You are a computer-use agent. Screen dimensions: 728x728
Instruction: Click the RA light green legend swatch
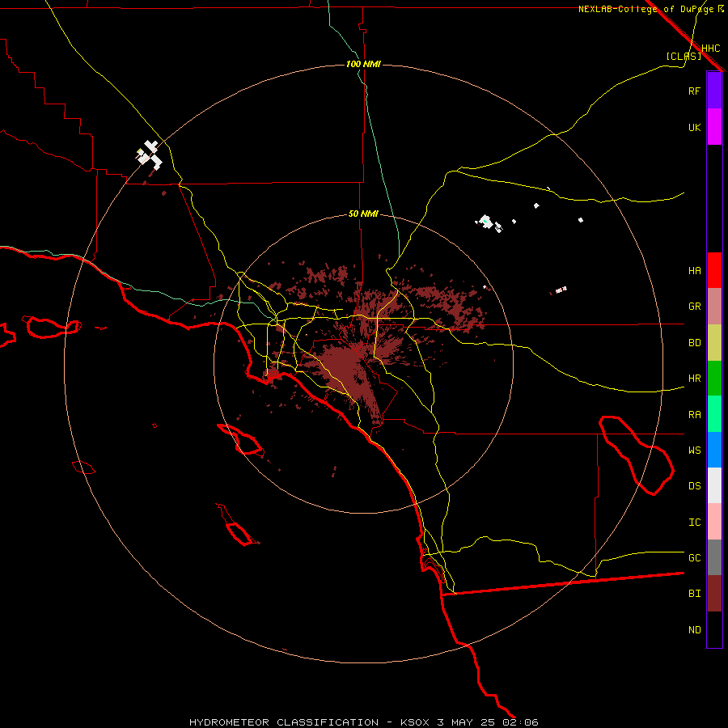pyautogui.click(x=714, y=414)
